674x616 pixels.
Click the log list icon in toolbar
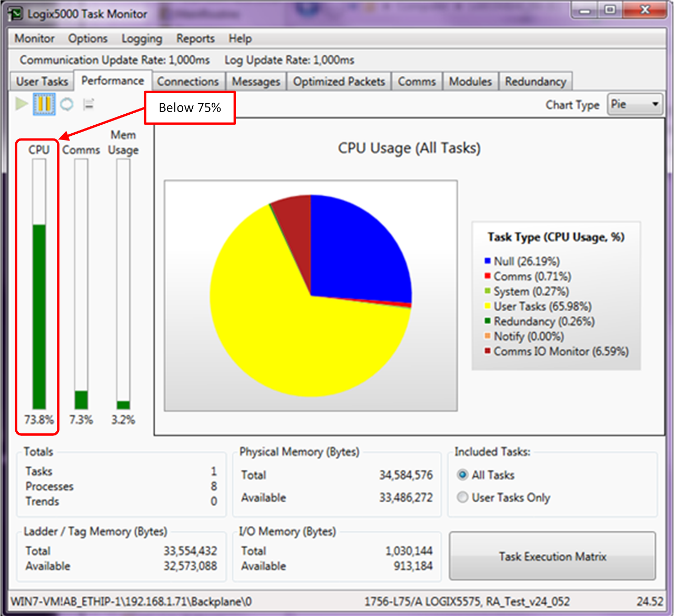click(88, 104)
